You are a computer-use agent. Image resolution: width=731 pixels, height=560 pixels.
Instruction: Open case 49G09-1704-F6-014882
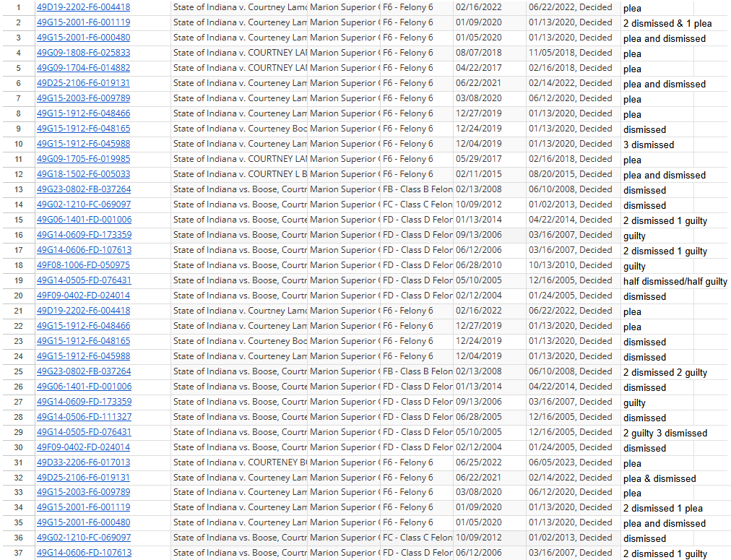tap(83, 68)
